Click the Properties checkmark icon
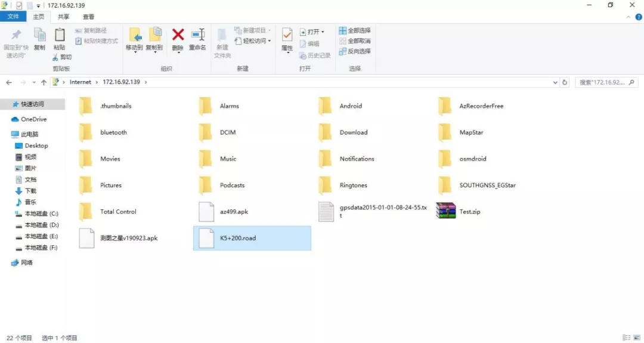Viewport: 644px width, 343px height. click(x=287, y=35)
